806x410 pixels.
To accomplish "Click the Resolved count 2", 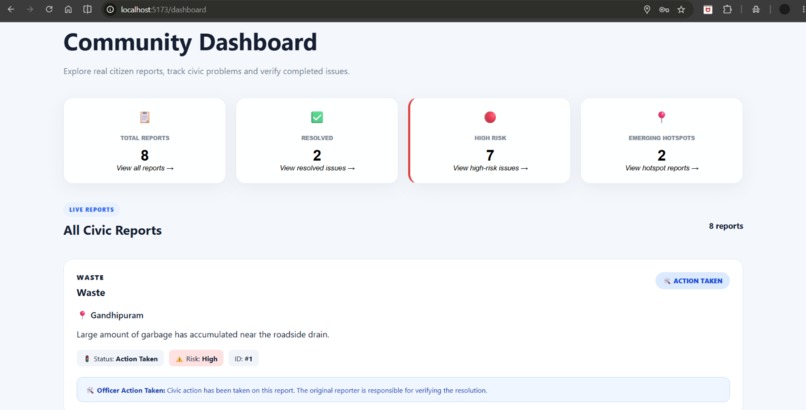I will point(317,155).
